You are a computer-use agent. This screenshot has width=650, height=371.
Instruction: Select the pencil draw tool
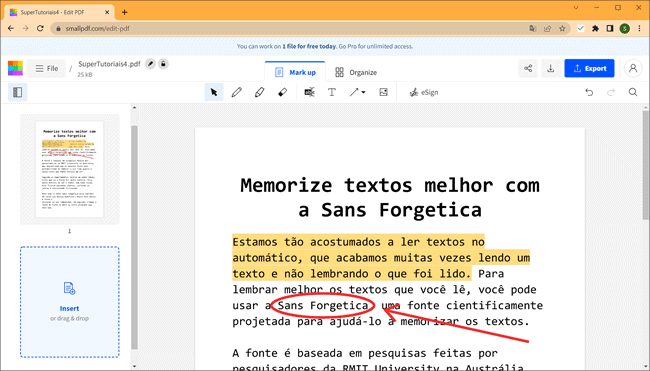coord(237,92)
